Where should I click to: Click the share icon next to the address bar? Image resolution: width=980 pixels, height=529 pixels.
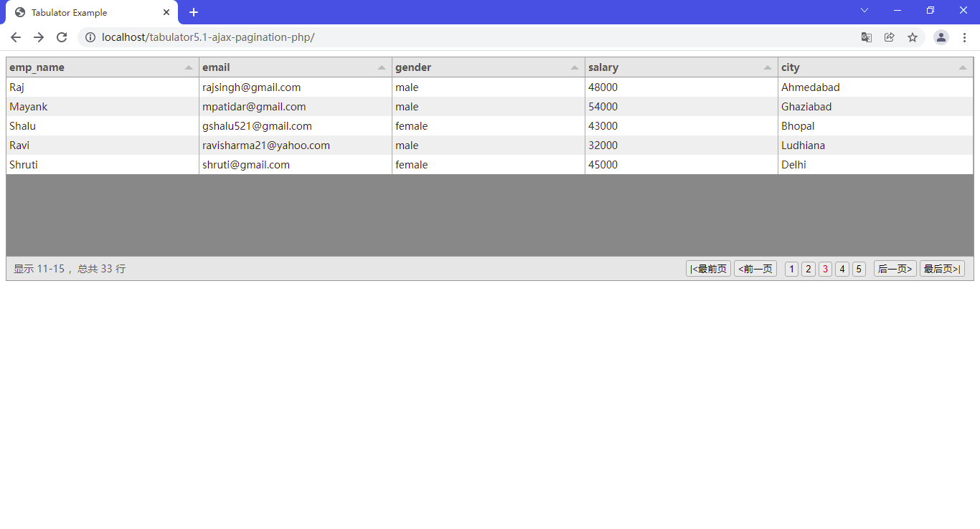pyautogui.click(x=890, y=37)
